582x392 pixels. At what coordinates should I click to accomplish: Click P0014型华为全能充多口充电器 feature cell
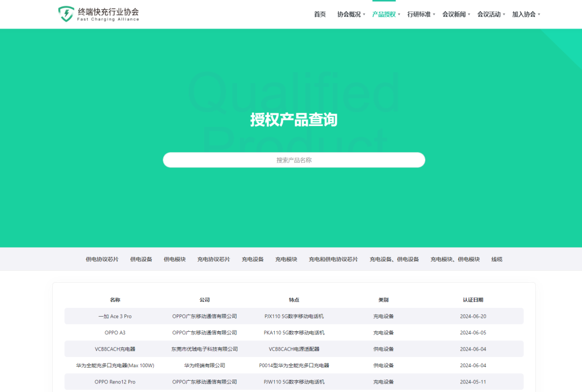tap(294, 365)
